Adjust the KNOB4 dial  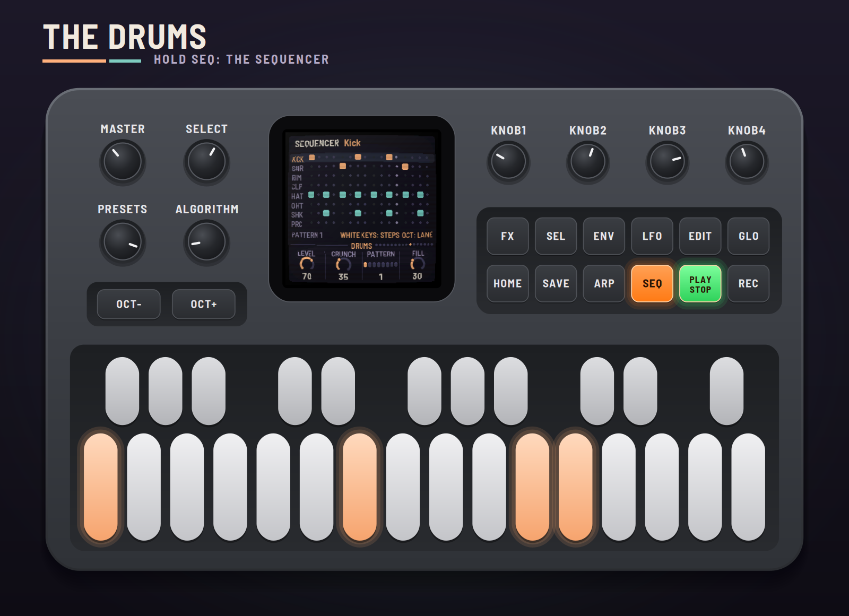(747, 162)
